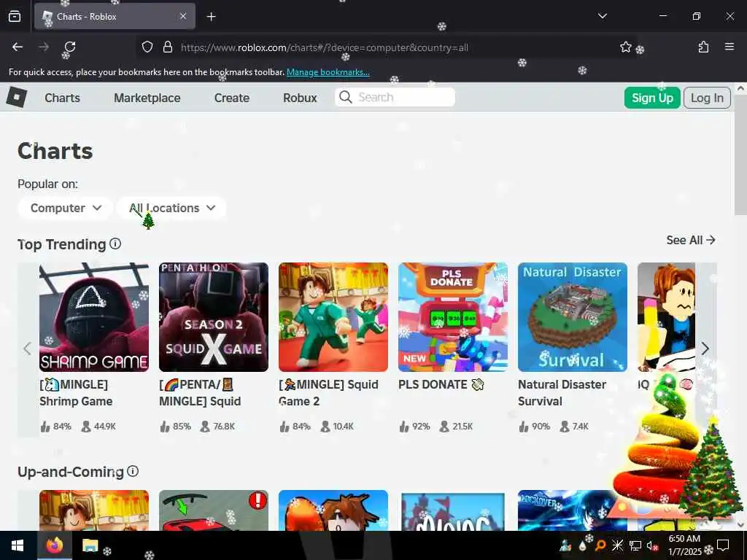
Task: Open the Top Trending info icon
Action: click(115, 244)
